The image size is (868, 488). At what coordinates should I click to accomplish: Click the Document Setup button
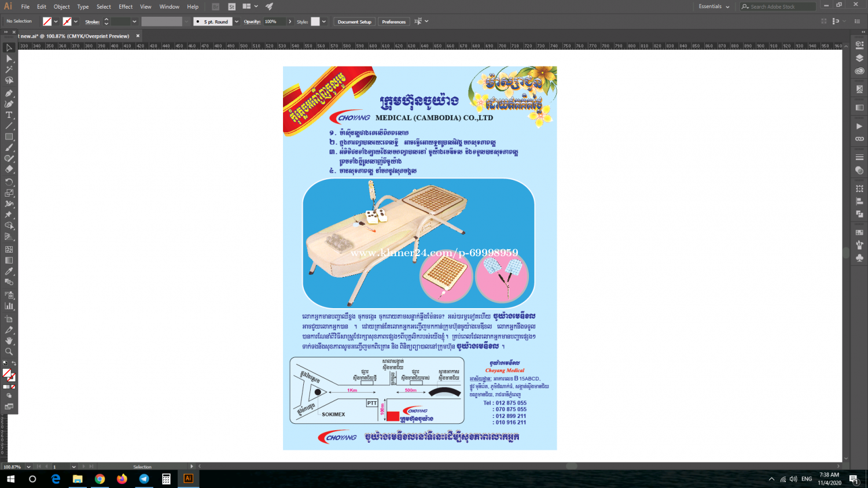tap(355, 21)
